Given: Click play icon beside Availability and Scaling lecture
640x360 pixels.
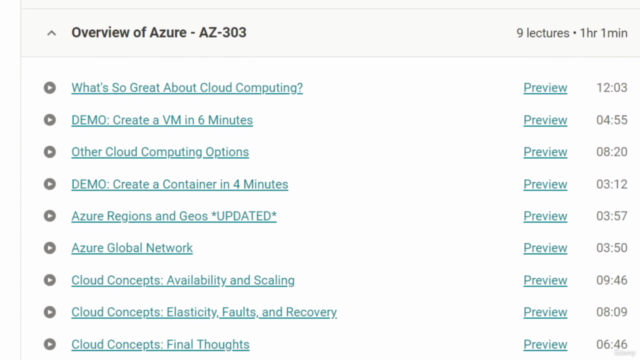Looking at the screenshot, I should coord(50,280).
